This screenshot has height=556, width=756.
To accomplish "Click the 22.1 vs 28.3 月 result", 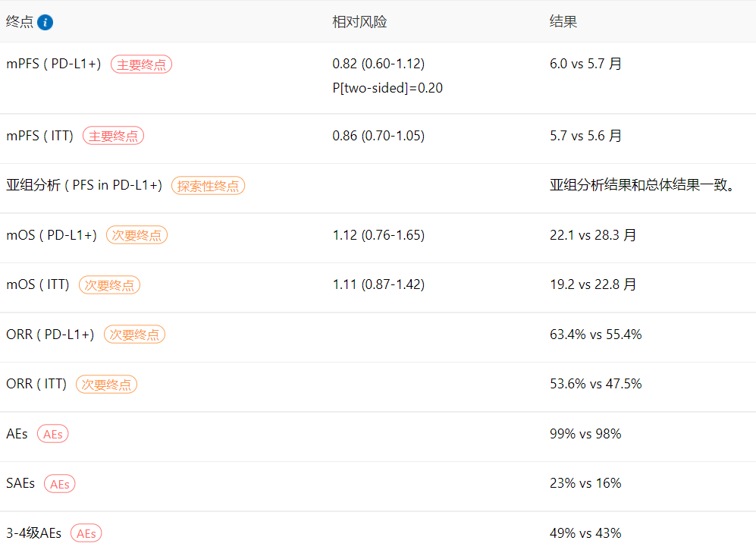I will [x=593, y=235].
